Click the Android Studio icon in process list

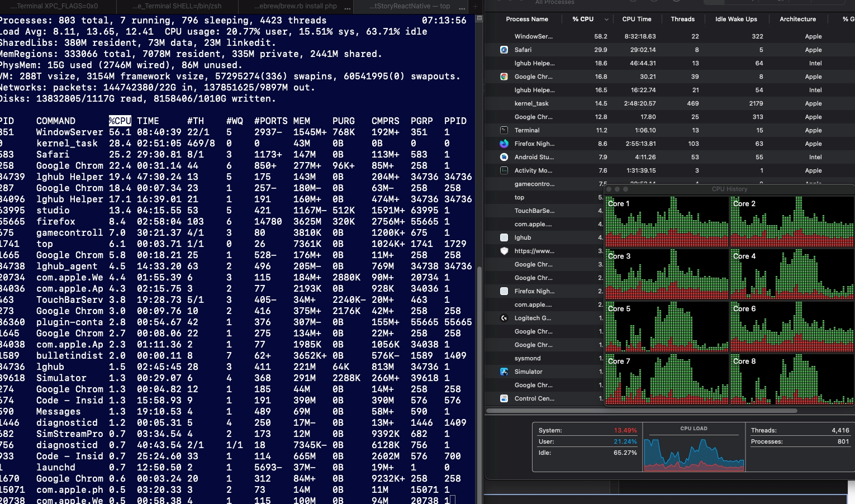tap(504, 157)
